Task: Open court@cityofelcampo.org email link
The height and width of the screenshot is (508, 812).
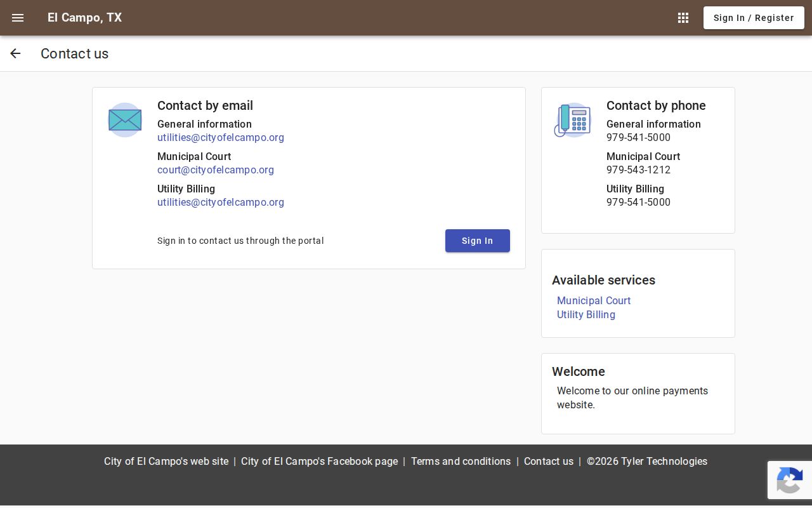Action: pos(216,170)
